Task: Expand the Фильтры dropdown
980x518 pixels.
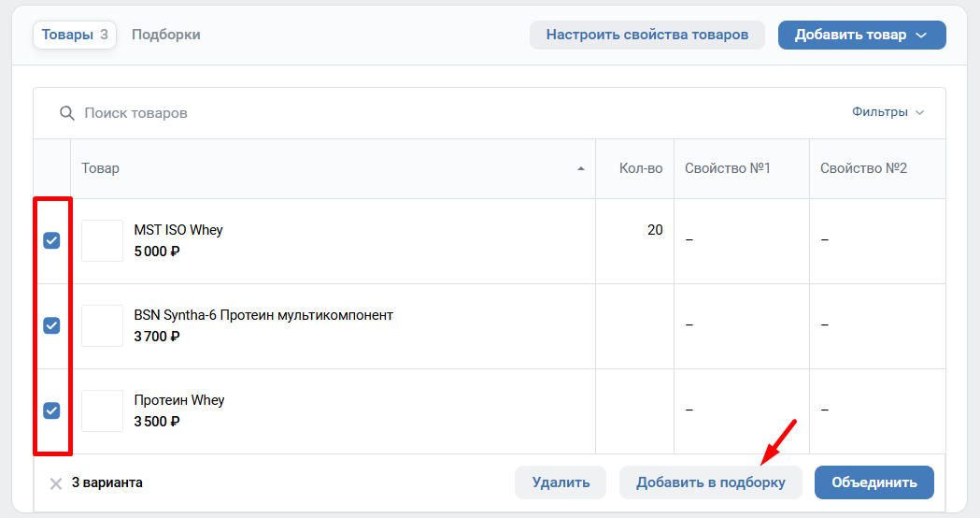Action: tap(888, 112)
